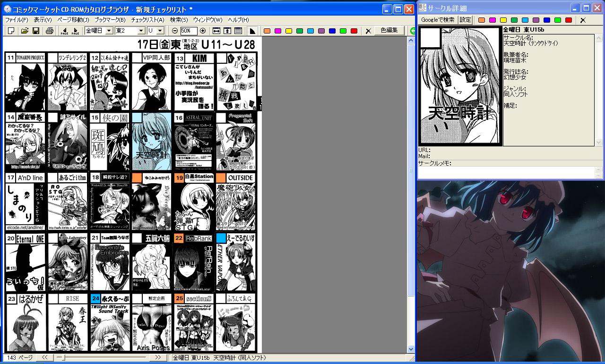Pick the yellow swatch in circle details toolbar

(x=503, y=20)
